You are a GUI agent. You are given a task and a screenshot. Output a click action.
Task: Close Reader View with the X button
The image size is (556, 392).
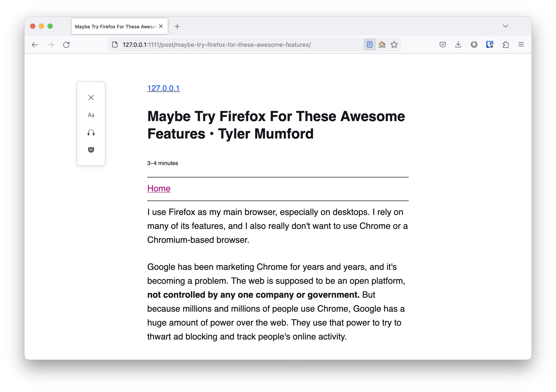click(x=91, y=98)
